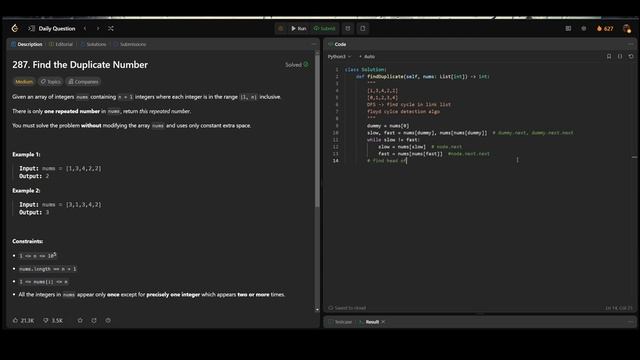Open the Python3 language dropdown
Image resolution: width=640 pixels, height=360 pixels.
[339, 56]
